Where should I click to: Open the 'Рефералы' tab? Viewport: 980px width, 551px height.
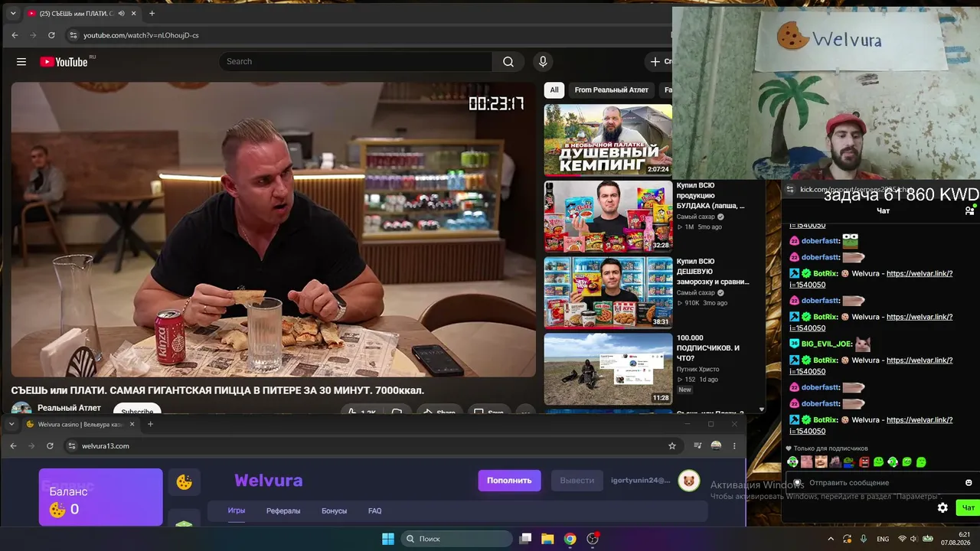point(283,510)
